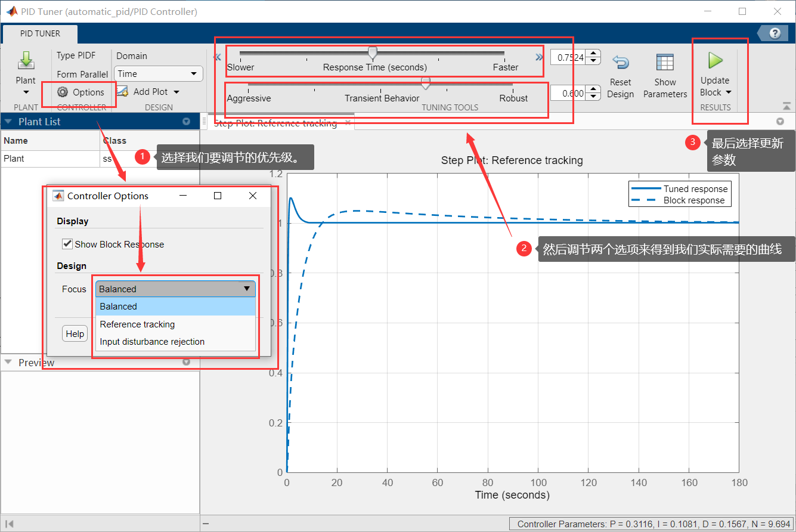Viewport: 796px width, 532px height.
Task: Click the Transient Behavior slider thumb
Action: (426, 83)
